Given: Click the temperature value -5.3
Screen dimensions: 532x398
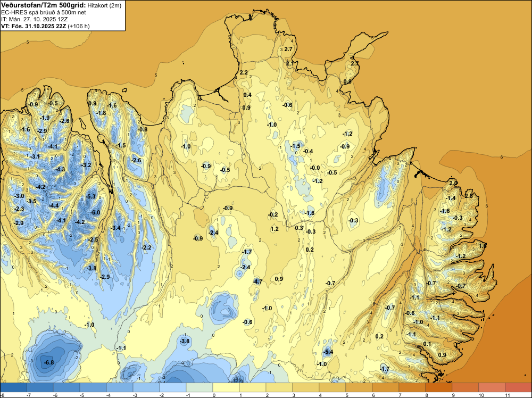Looking at the screenshot, I should click(90, 196).
